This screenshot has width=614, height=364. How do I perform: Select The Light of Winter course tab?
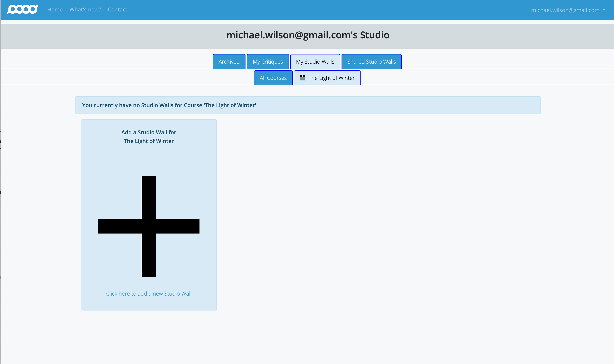(x=327, y=78)
